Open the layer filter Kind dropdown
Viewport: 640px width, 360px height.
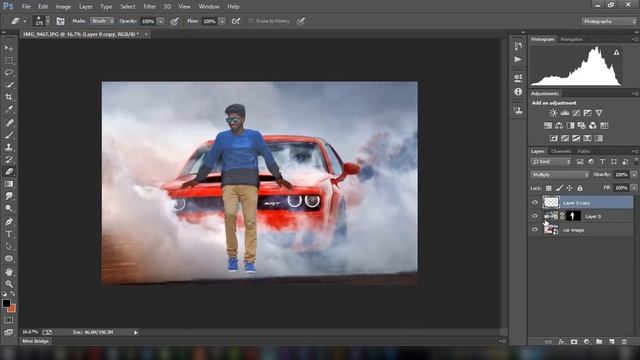click(x=551, y=162)
